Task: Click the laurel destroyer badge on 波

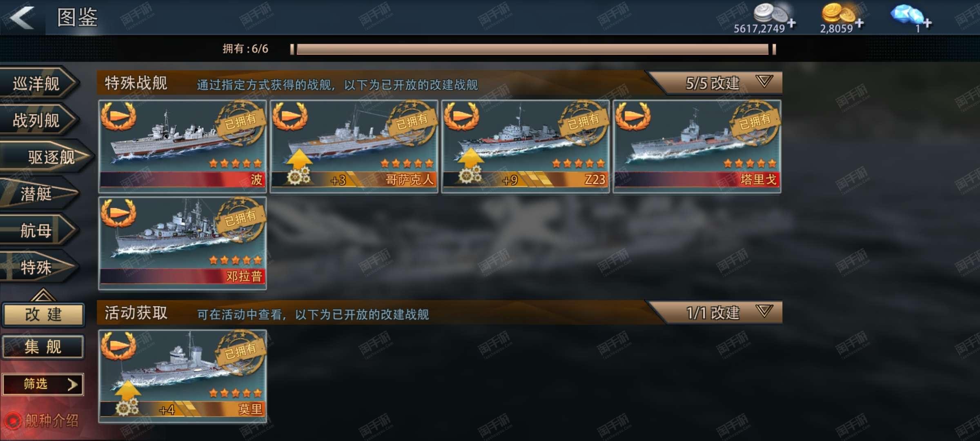Action: [x=118, y=116]
